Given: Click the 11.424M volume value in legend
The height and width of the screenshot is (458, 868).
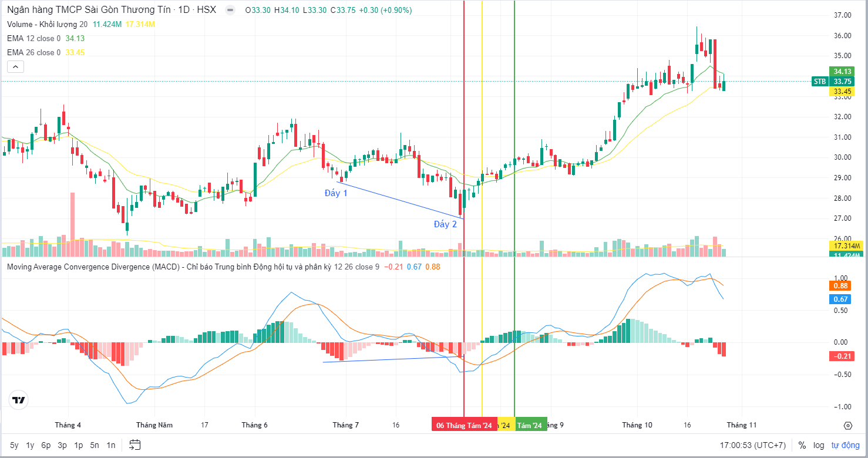Looking at the screenshot, I should point(107,24).
